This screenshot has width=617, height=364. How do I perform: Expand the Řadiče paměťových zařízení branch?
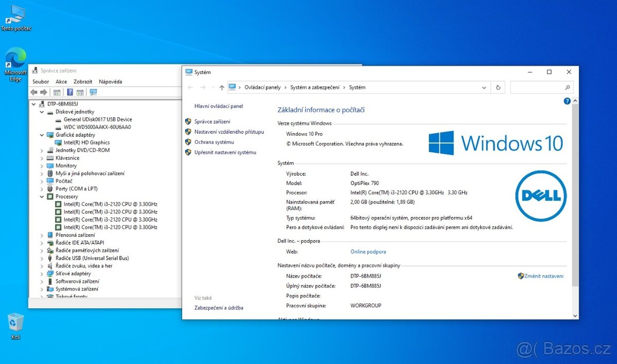pos(42,250)
